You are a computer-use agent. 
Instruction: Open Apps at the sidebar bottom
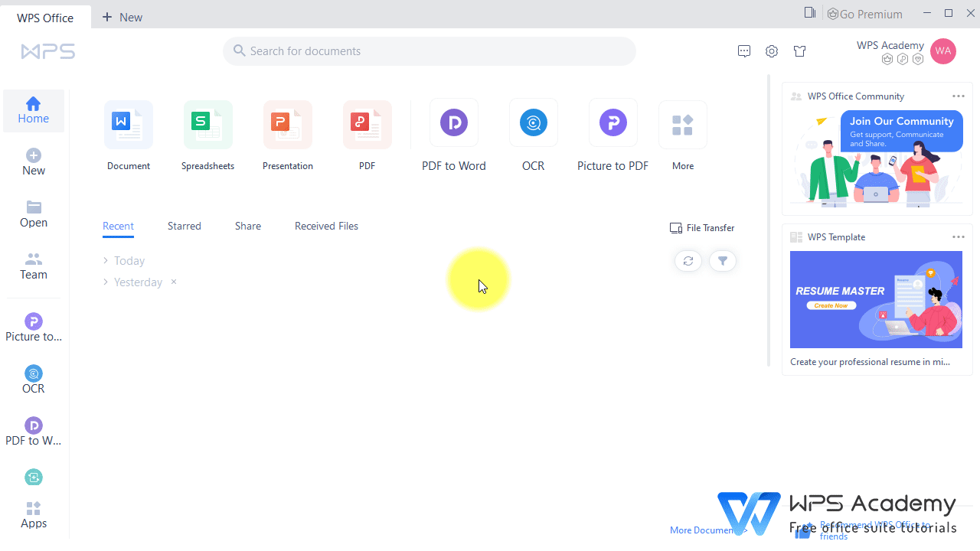click(x=34, y=515)
